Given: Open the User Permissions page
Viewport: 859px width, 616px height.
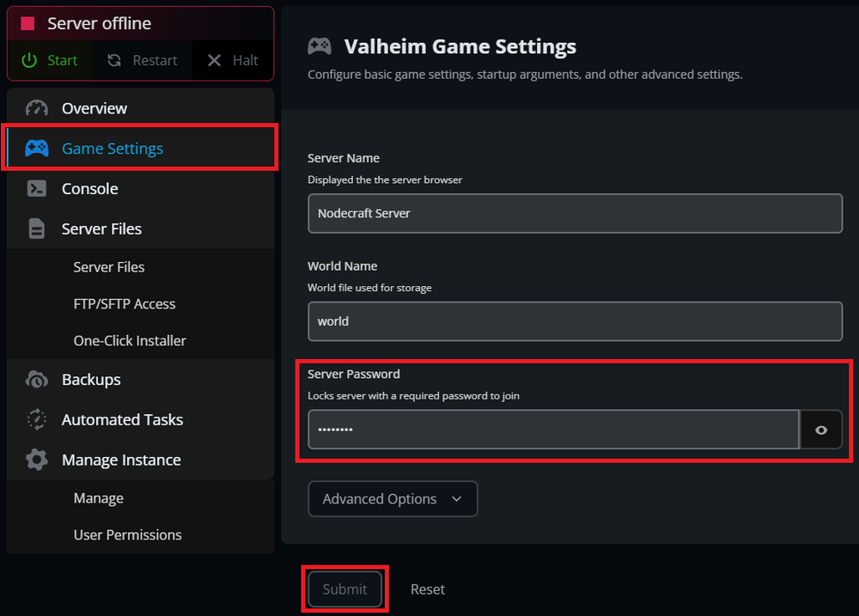Looking at the screenshot, I should (127, 534).
